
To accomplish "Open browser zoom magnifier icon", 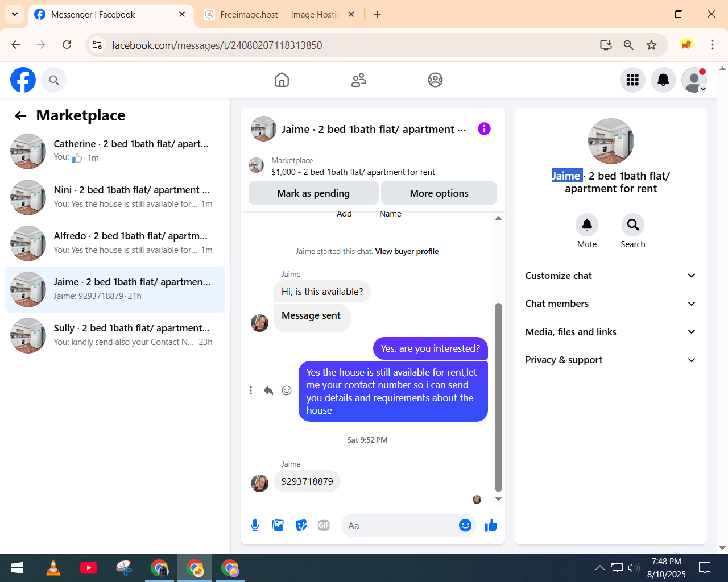I will coord(628,45).
